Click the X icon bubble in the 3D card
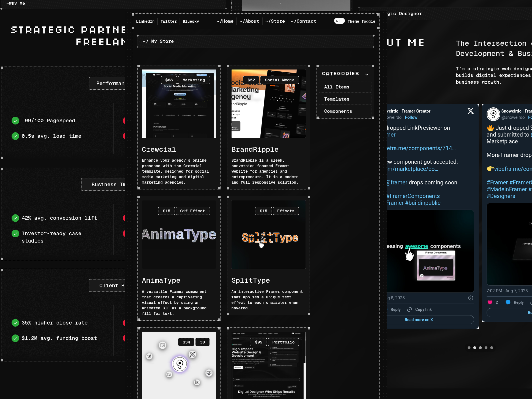 coord(192,354)
